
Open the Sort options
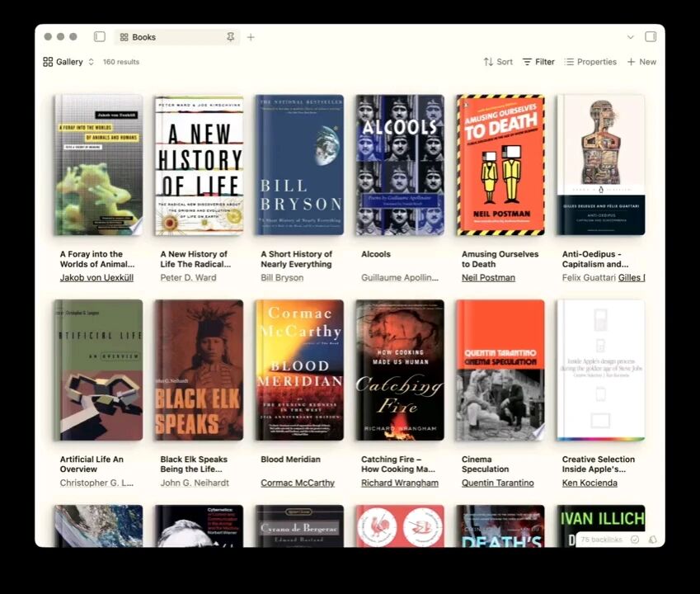coord(498,62)
